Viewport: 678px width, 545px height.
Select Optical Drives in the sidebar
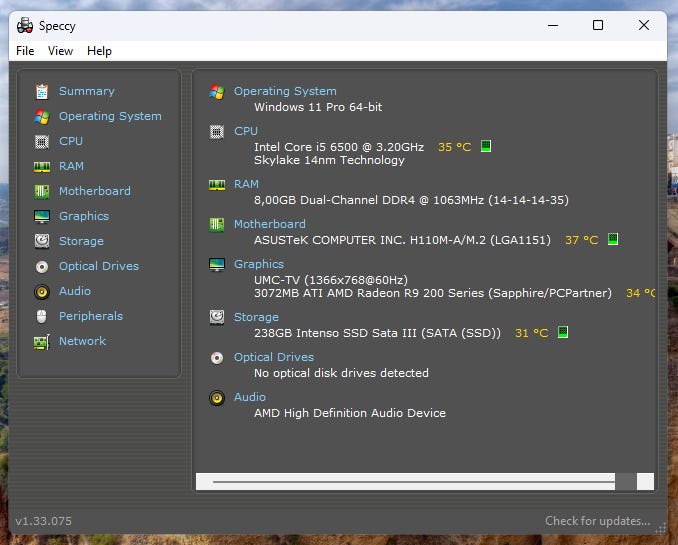point(99,266)
